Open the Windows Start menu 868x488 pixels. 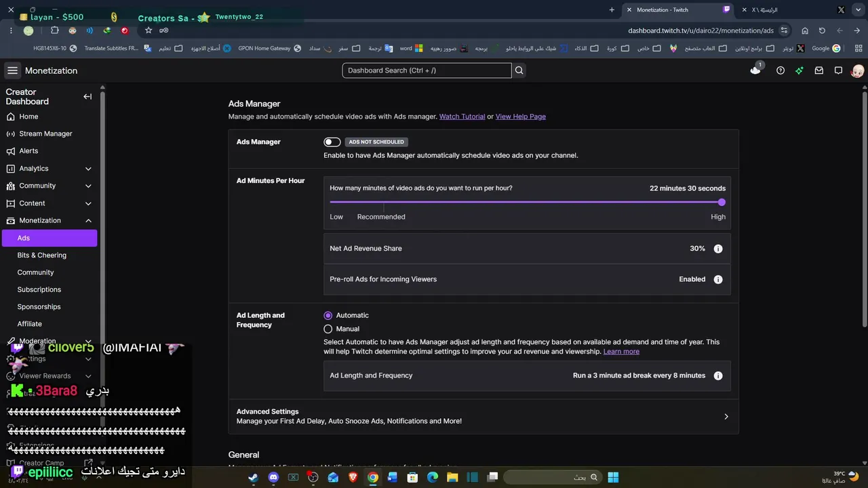613,477
